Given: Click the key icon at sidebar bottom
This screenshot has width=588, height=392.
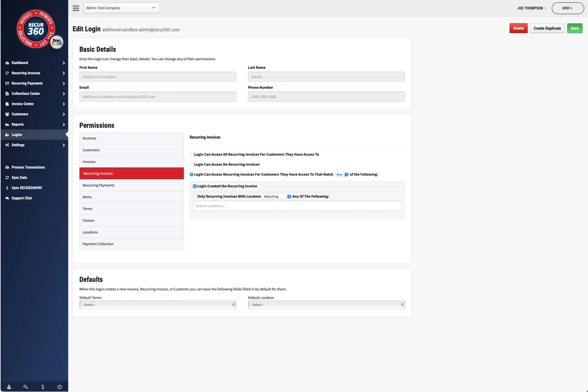Looking at the screenshot, I should (25, 387).
